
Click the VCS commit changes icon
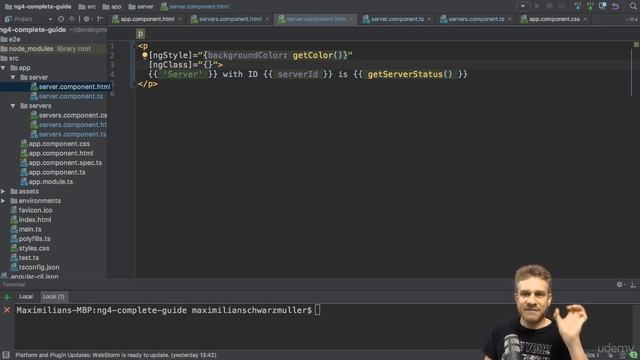[590, 6]
